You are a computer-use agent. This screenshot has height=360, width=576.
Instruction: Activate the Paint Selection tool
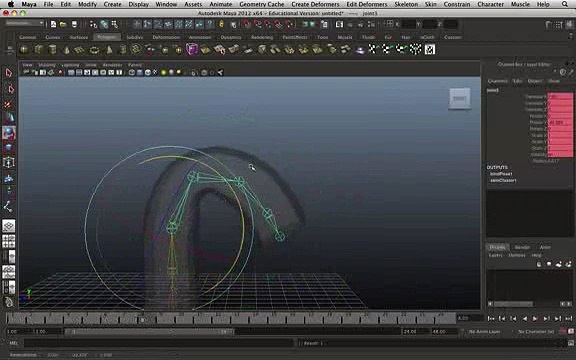point(9,104)
